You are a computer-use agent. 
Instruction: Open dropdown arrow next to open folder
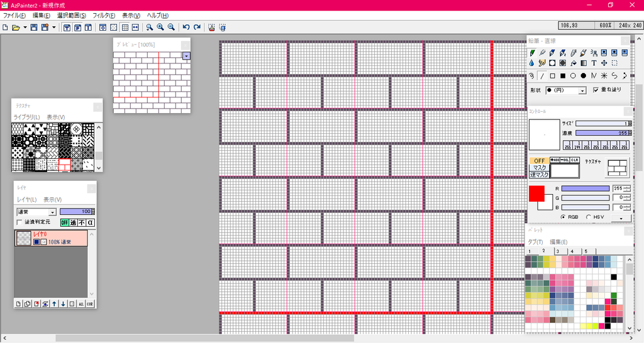(x=25, y=28)
